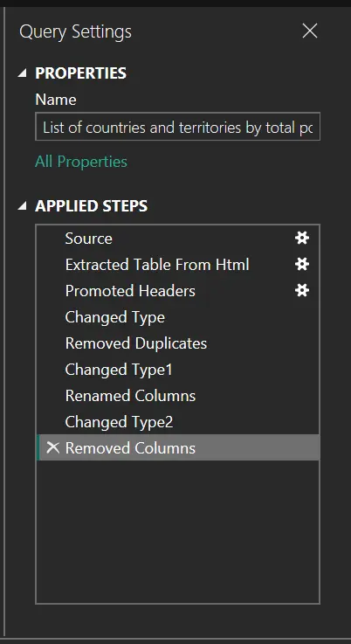Select the Promoted Headers step
The image size is (351, 644).
pyautogui.click(x=178, y=291)
